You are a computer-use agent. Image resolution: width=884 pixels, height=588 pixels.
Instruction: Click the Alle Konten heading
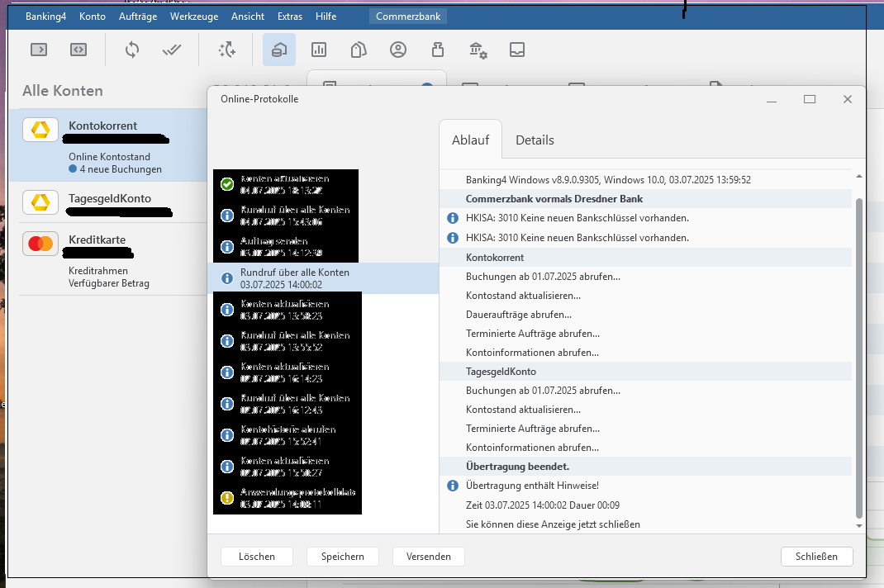pyautogui.click(x=63, y=91)
